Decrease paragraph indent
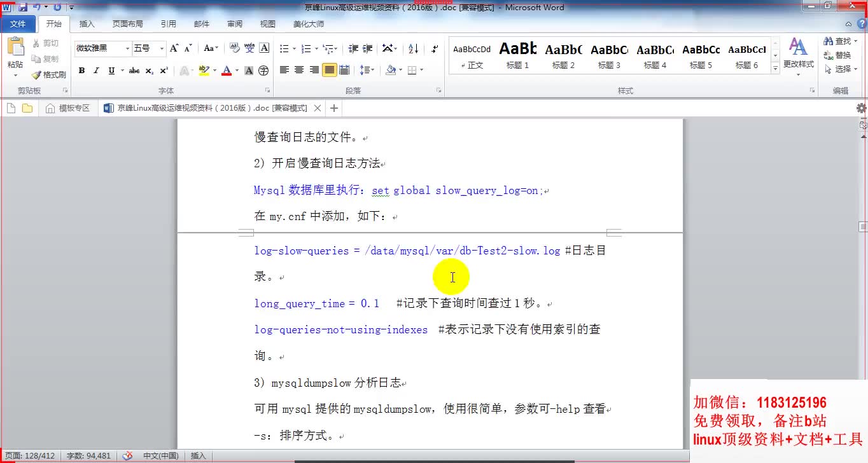Viewport: 868px width, 463px height. [x=352, y=48]
